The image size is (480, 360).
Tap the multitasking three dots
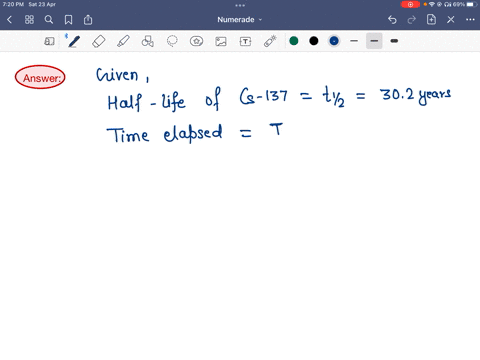(240, 5)
